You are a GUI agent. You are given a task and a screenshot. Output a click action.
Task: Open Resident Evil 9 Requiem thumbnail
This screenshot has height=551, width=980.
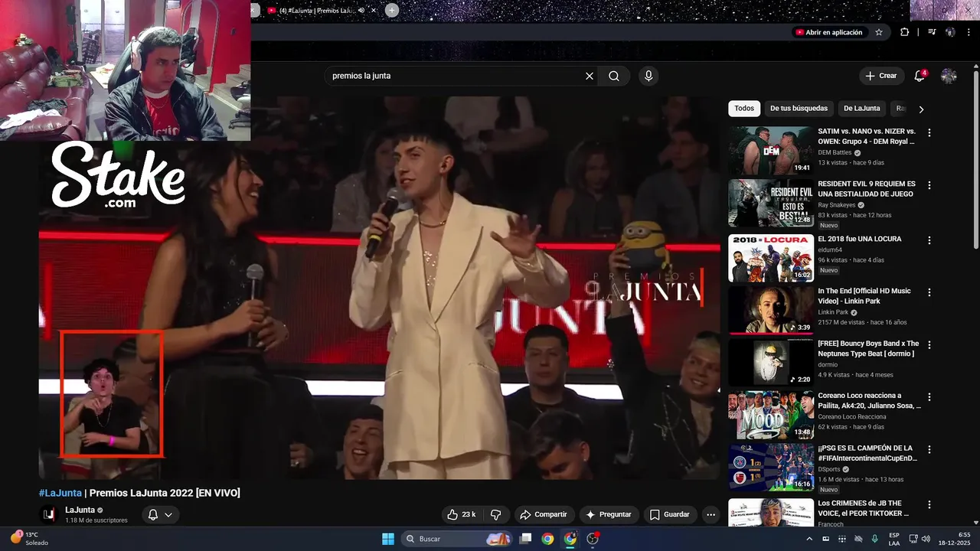click(x=771, y=204)
